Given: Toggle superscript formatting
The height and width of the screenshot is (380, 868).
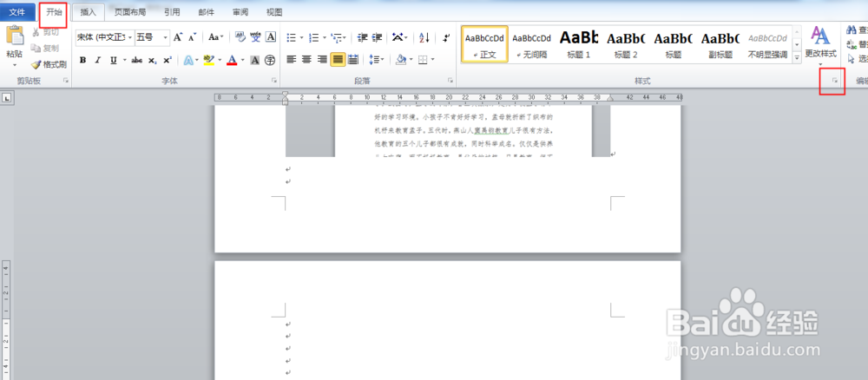Looking at the screenshot, I should click(x=168, y=60).
